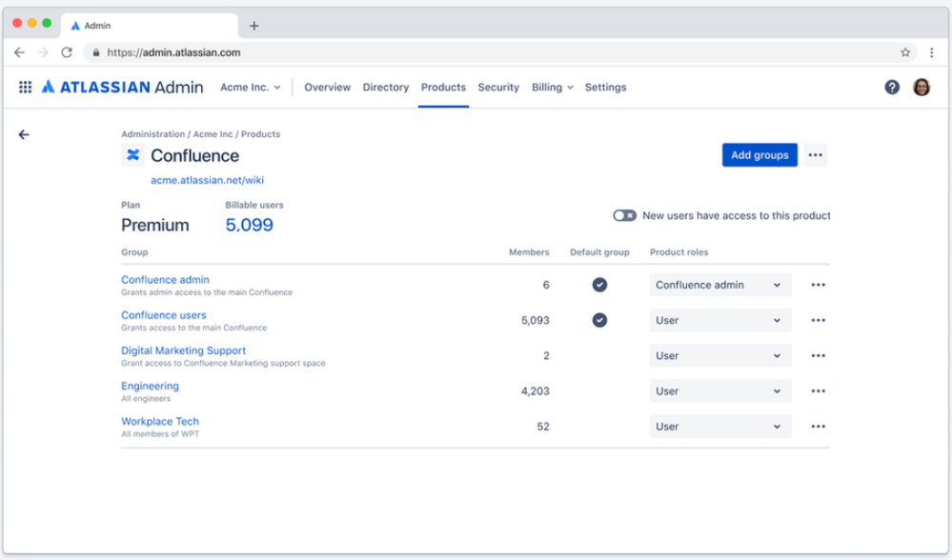Open product role dropdown for Digital Marketing Support

(720, 355)
